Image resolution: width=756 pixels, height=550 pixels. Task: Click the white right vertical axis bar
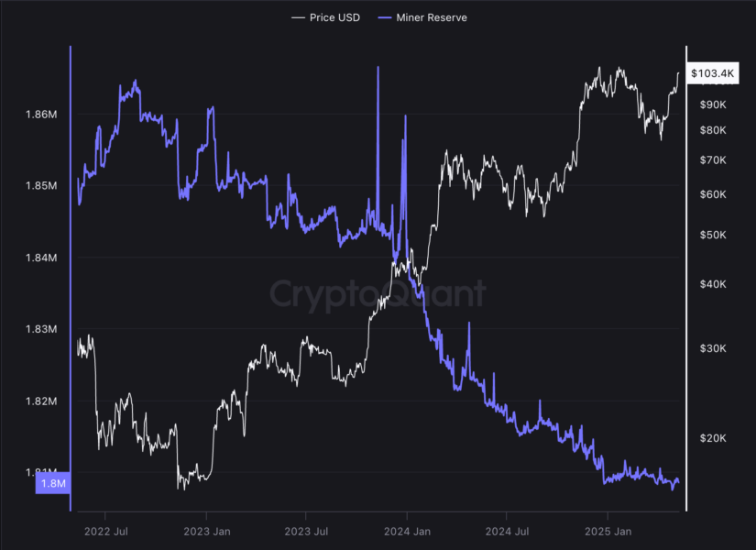pyautogui.click(x=686, y=275)
